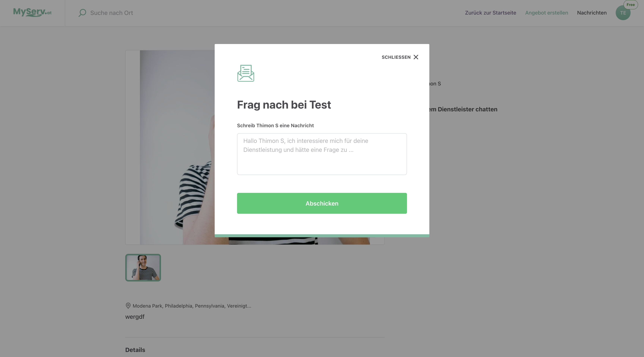Go to "Zurück zur Startseite"
This screenshot has height=357, width=644.
(490, 13)
